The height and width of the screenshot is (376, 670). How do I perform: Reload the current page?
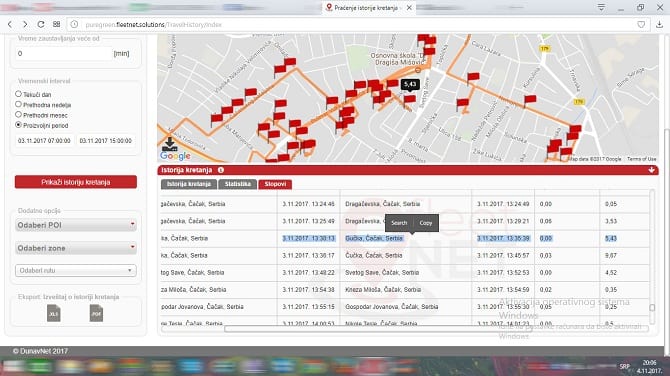(41, 24)
